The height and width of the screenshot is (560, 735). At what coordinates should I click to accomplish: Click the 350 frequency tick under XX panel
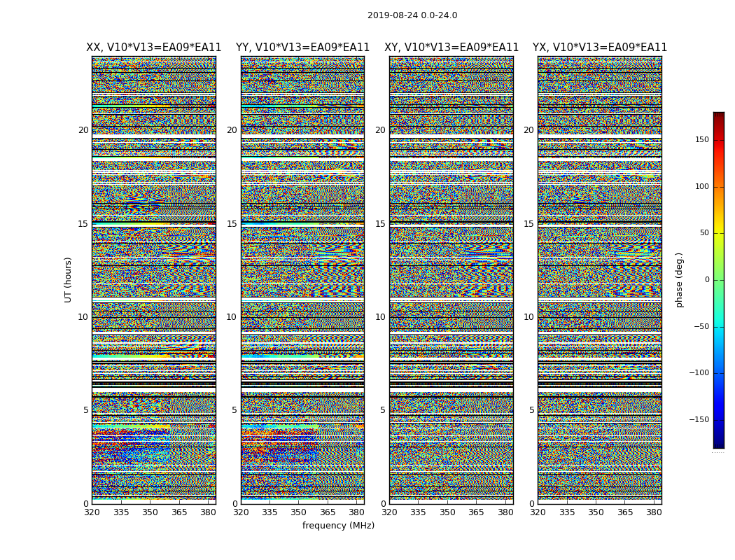(x=150, y=512)
